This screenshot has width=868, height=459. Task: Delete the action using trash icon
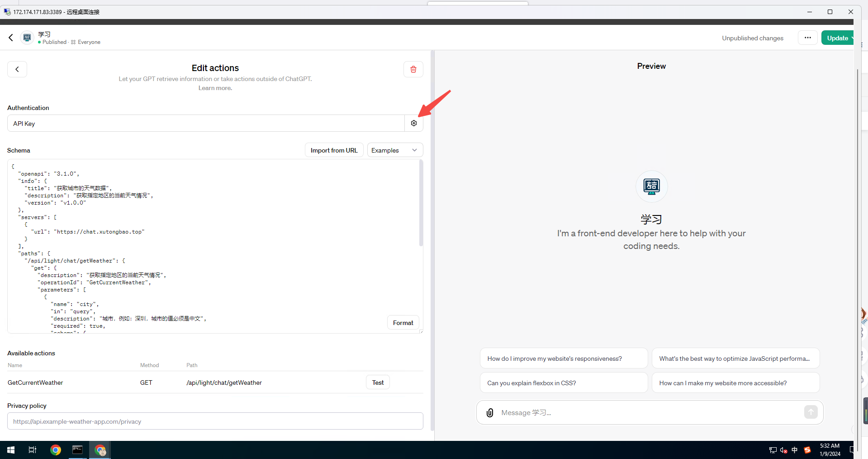(x=413, y=69)
